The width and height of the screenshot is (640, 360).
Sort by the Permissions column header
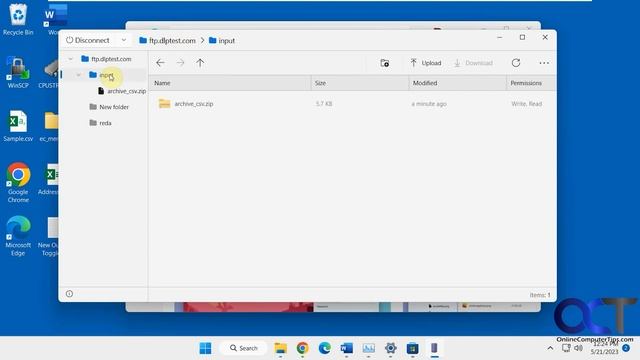click(x=531, y=83)
